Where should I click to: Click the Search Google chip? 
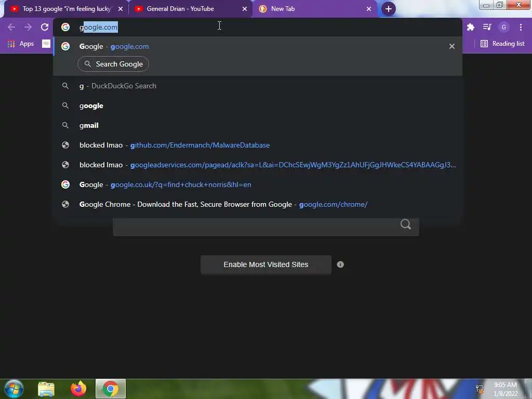[x=113, y=64]
